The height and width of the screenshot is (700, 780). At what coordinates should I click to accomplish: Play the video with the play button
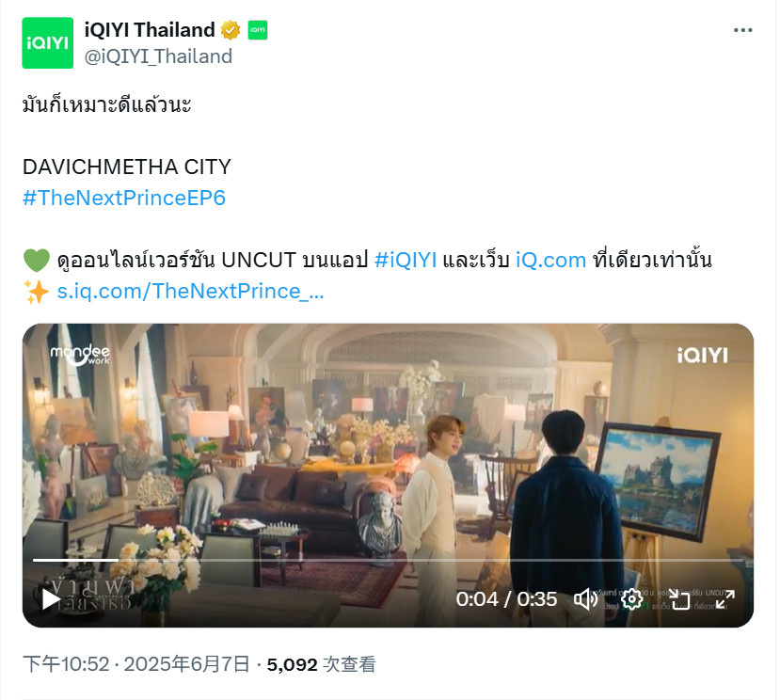50,599
